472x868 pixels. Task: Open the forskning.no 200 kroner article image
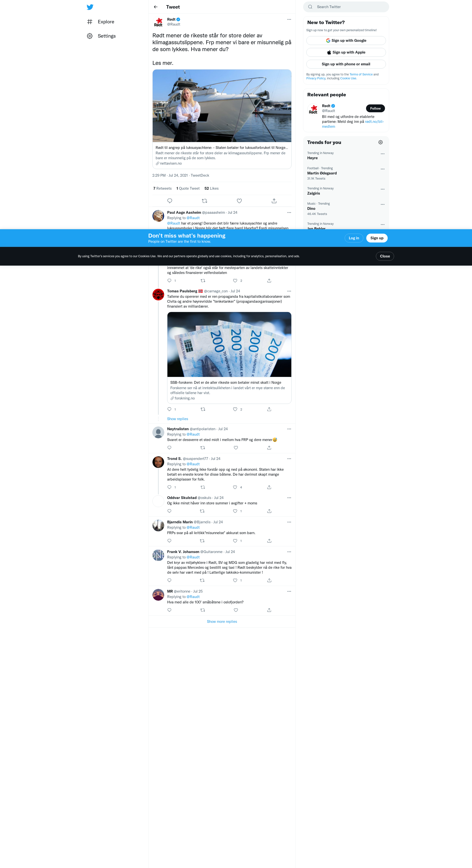click(x=229, y=344)
